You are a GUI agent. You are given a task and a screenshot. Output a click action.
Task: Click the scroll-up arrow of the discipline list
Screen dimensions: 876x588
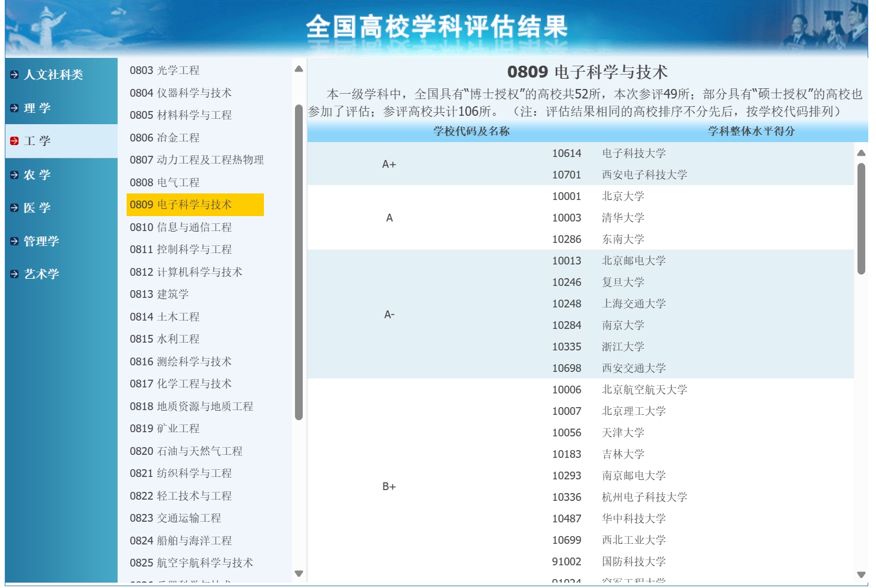pyautogui.click(x=297, y=67)
